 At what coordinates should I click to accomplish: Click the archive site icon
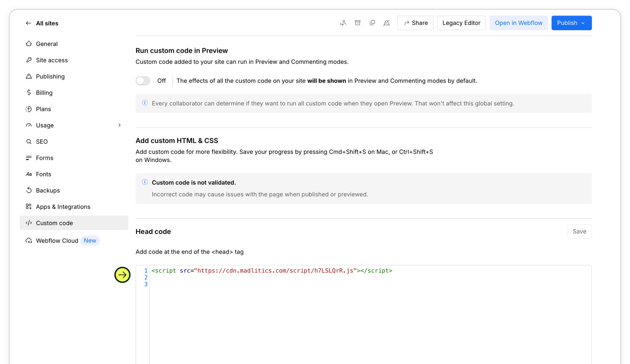tap(357, 23)
